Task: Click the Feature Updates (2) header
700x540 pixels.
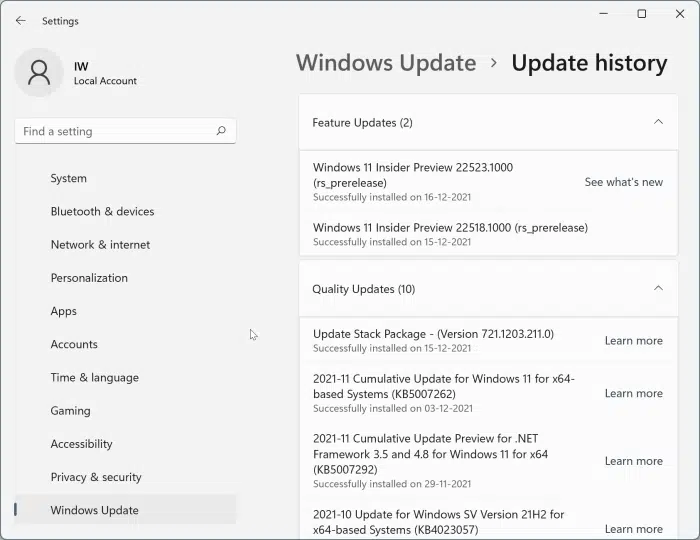Action: (488, 122)
